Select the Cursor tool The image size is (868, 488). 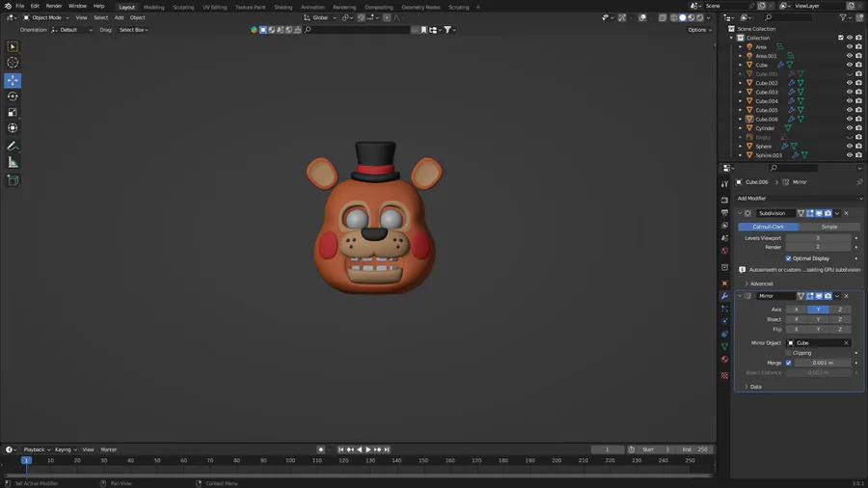point(13,63)
